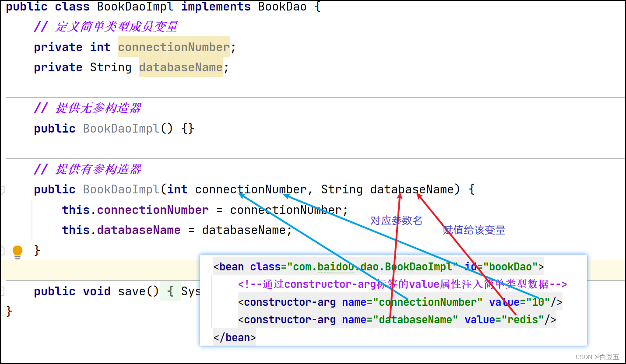Click the XML name value connectionNumber
This screenshot has width=626, height=364.
click(428, 302)
